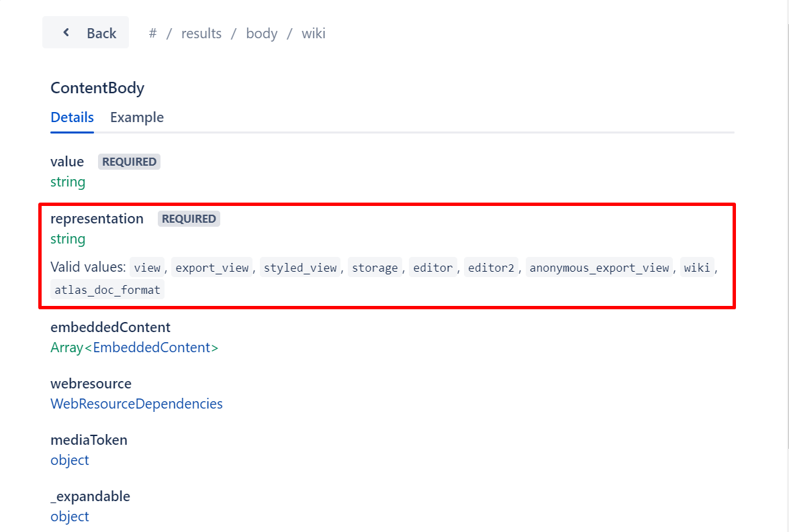
Task: Open the WebResourceDependencies link
Action: (x=136, y=403)
